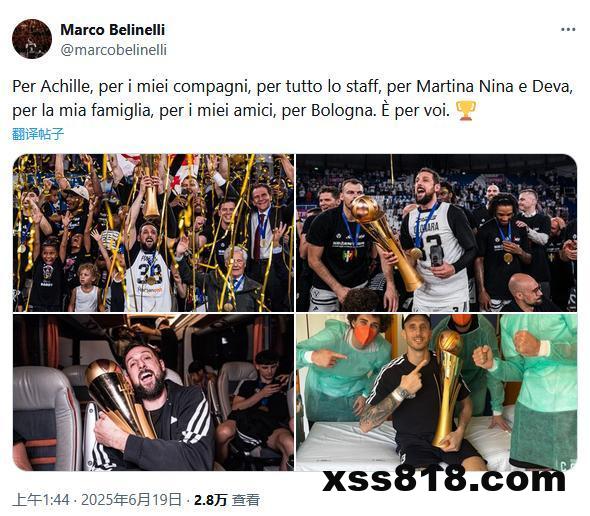Click the trophy emoji in the post

[x=466, y=111]
